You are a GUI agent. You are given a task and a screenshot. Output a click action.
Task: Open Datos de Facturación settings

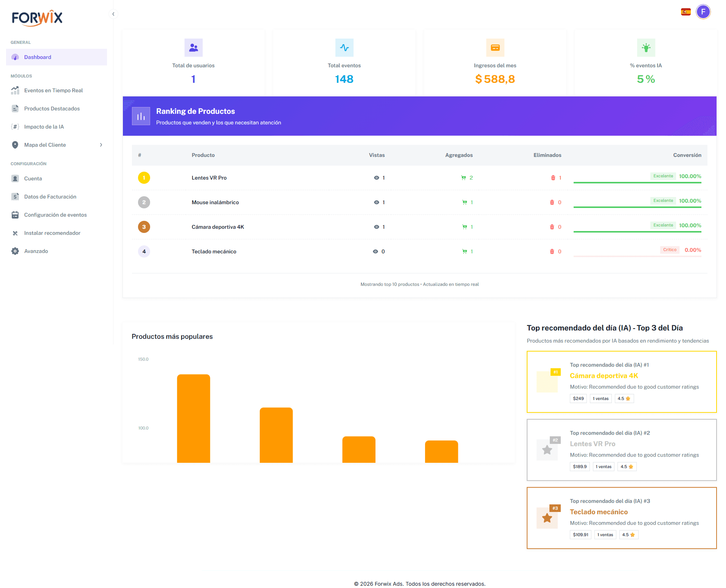coord(50,197)
